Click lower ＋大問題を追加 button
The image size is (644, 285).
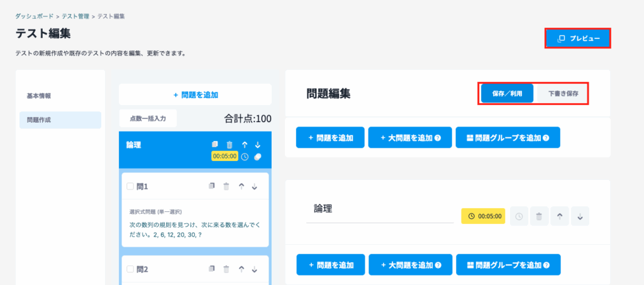[x=410, y=264]
